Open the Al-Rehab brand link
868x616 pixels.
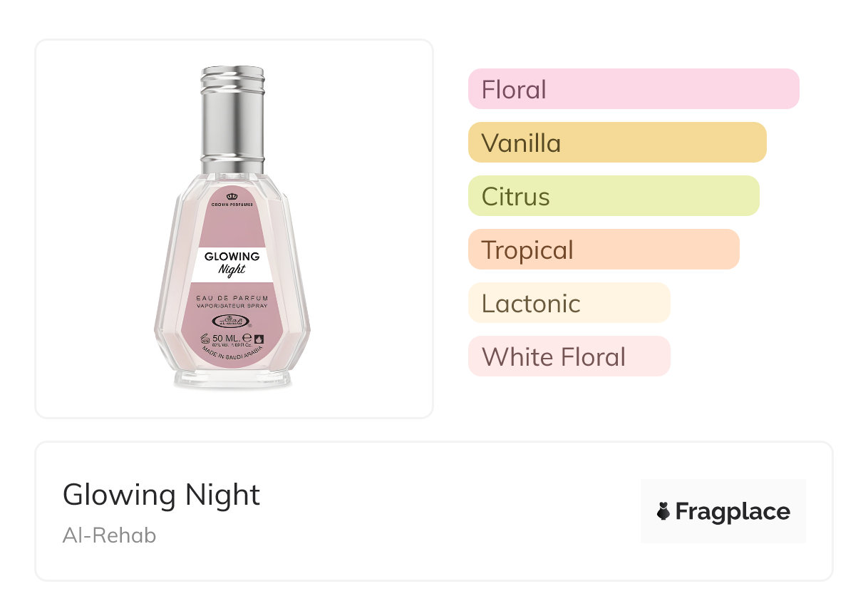coord(109,535)
